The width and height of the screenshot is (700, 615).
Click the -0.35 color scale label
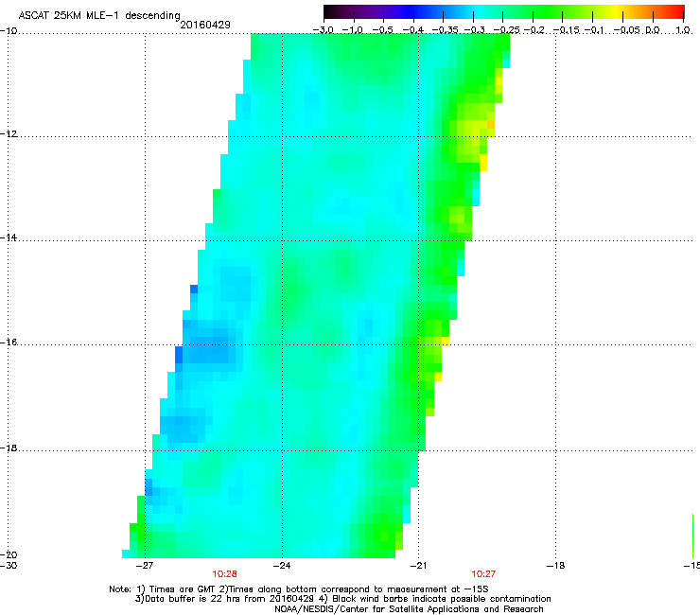coord(446,30)
